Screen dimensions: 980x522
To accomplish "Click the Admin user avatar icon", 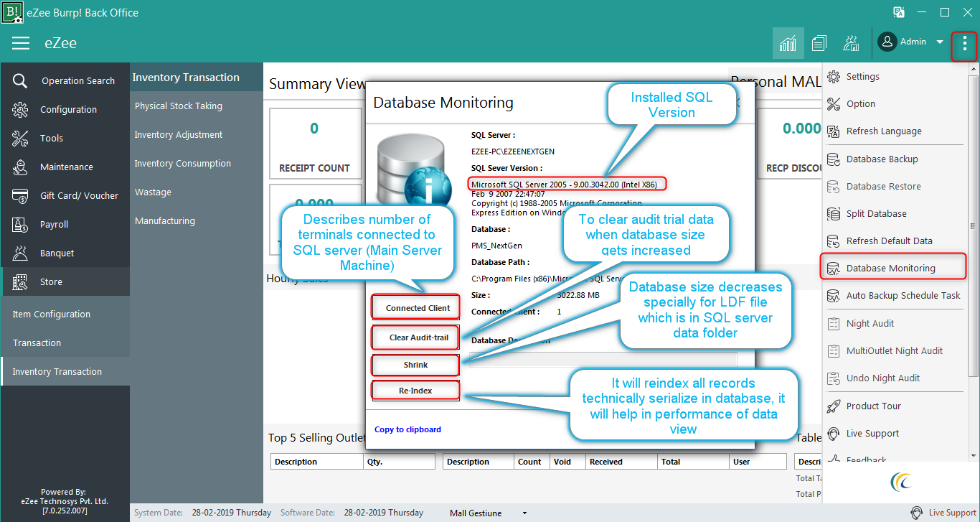I will click(887, 42).
